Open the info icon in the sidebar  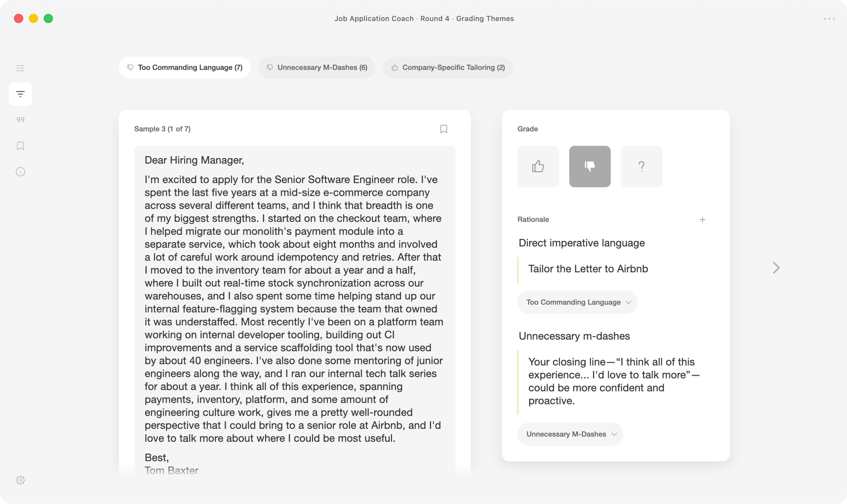[20, 172]
